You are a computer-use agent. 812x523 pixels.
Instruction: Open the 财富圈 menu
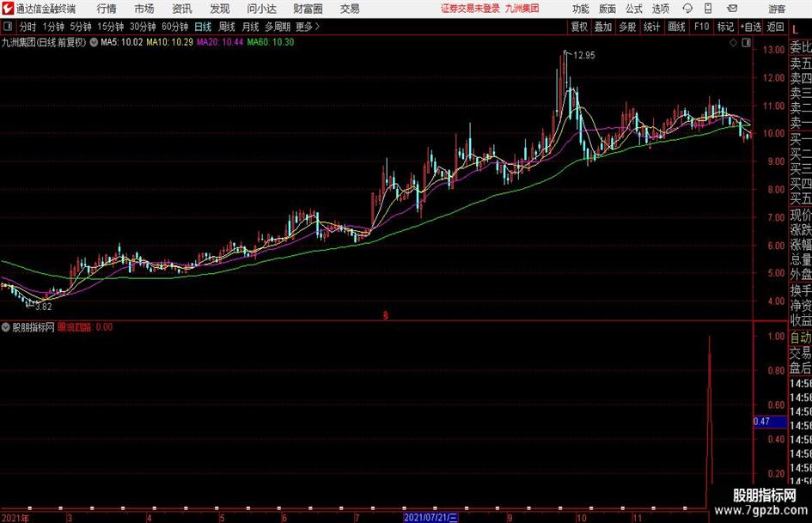308,9
